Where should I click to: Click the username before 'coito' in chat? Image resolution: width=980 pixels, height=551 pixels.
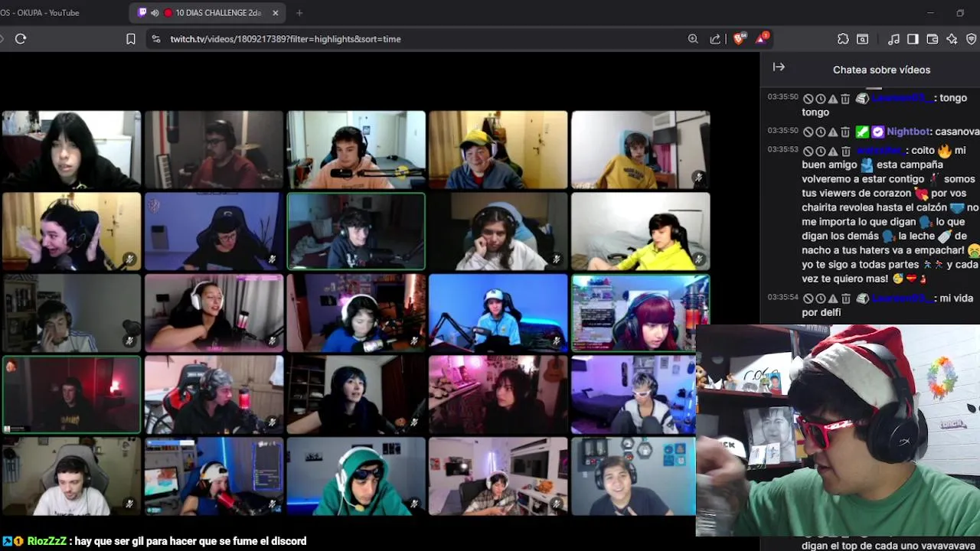[x=880, y=151]
